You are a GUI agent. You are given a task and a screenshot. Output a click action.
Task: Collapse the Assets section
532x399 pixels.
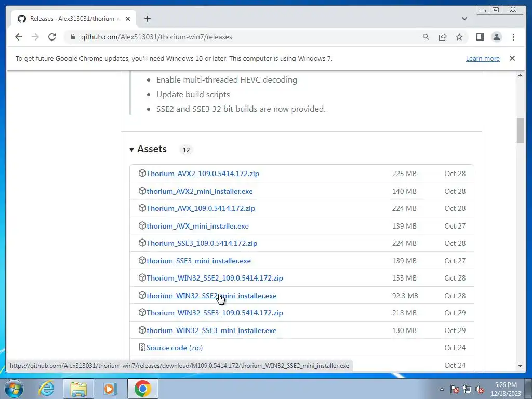pos(148,149)
